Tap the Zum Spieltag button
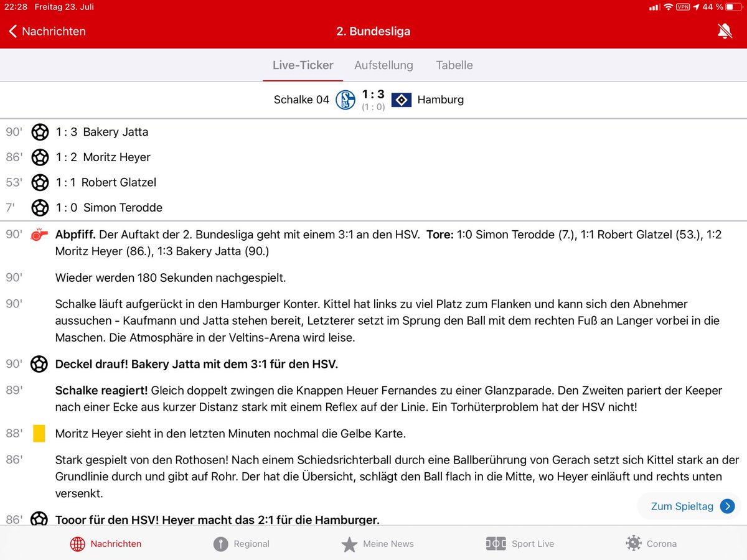This screenshot has width=747, height=560. pyautogui.click(x=683, y=506)
